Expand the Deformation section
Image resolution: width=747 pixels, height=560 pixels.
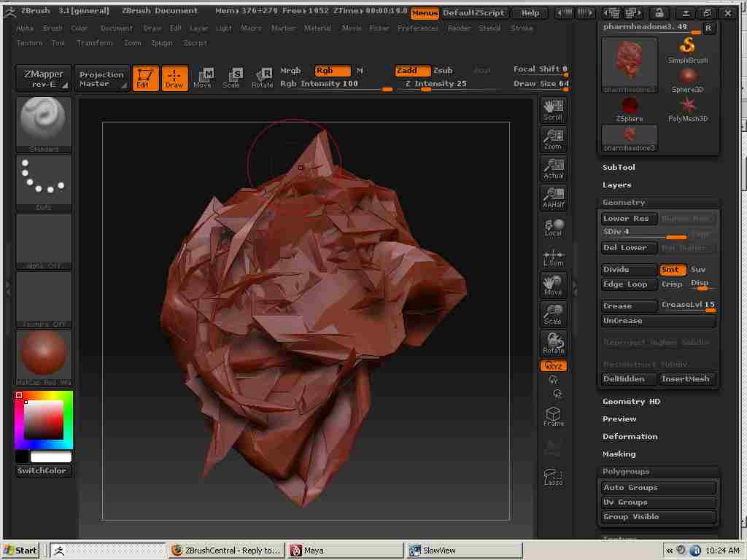click(x=630, y=437)
